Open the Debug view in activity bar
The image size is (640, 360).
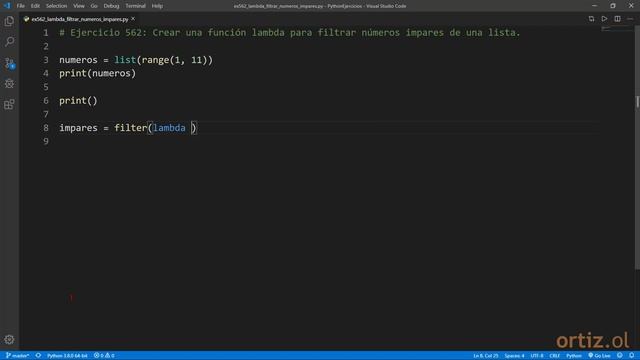[9, 83]
